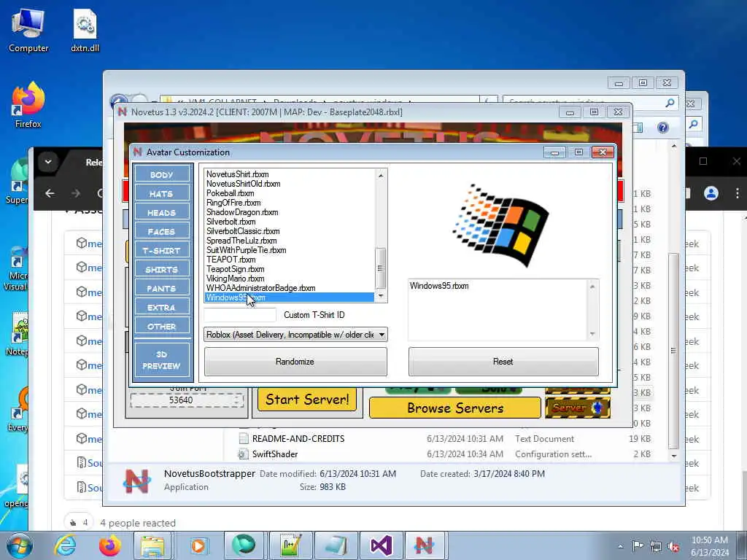Select the SHIRTS tab

point(162,270)
